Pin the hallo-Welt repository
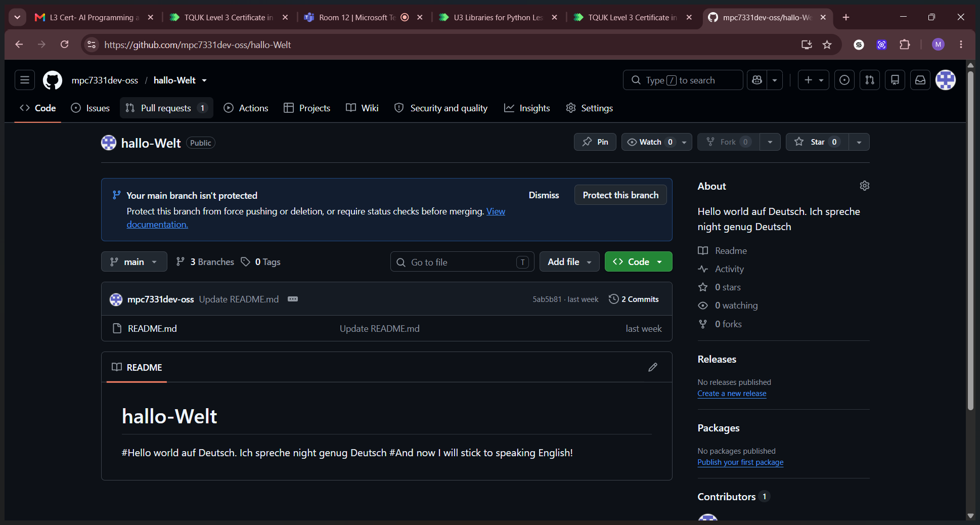 595,142
